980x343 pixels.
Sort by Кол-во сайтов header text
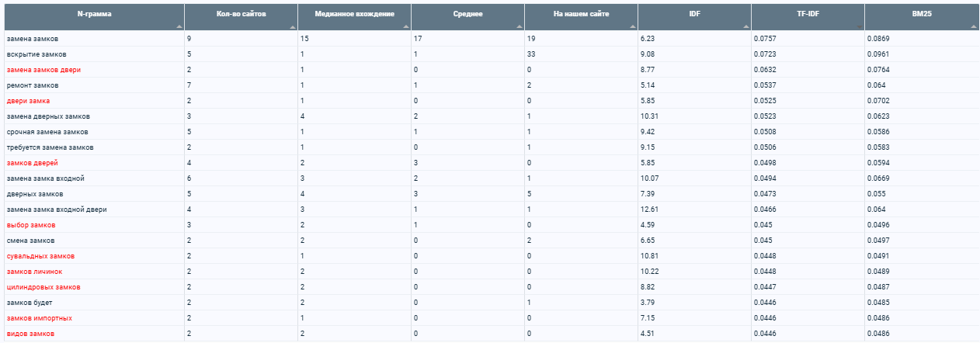pyautogui.click(x=242, y=14)
